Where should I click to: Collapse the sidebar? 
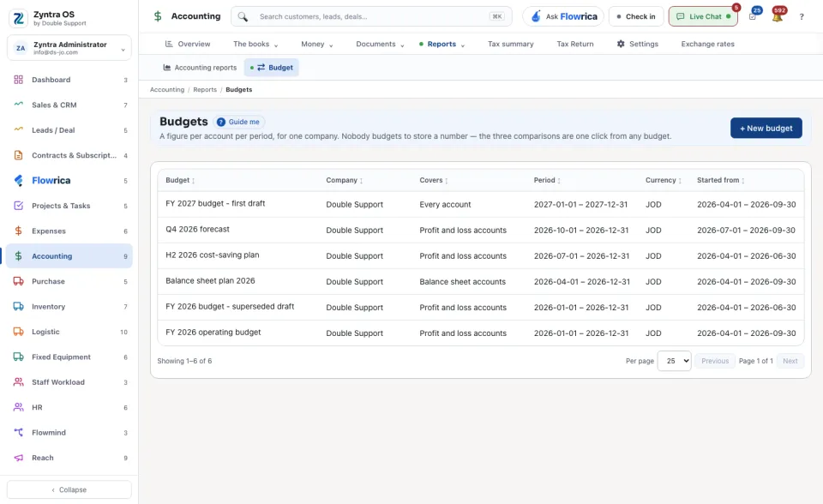(x=69, y=489)
